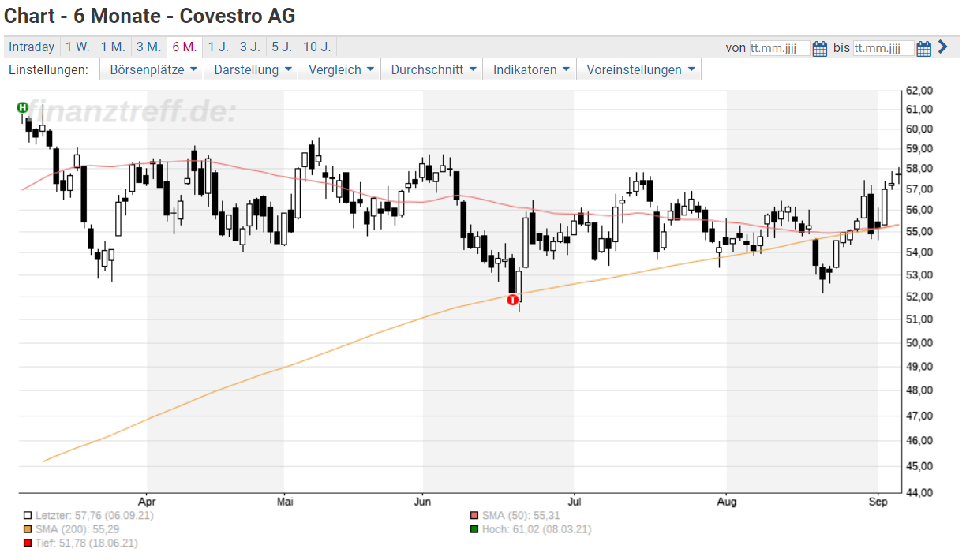
Task: Submit date range with blue arrow
Action: point(942,47)
